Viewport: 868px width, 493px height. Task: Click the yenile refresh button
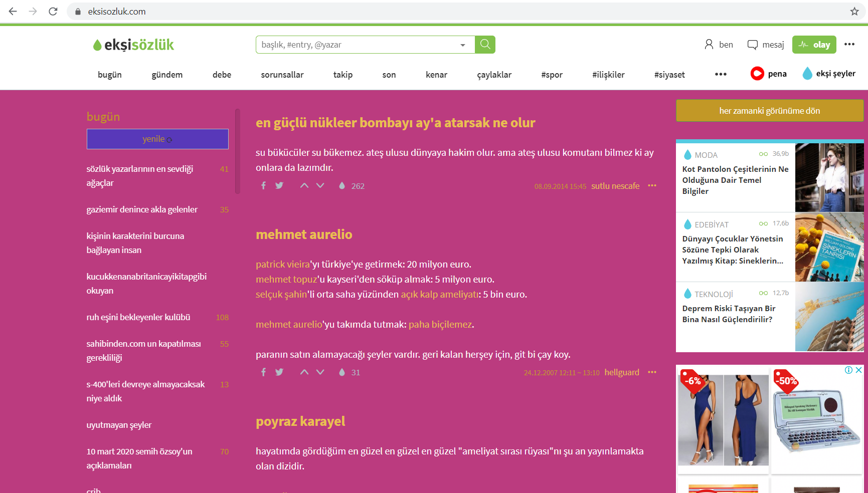tap(157, 139)
